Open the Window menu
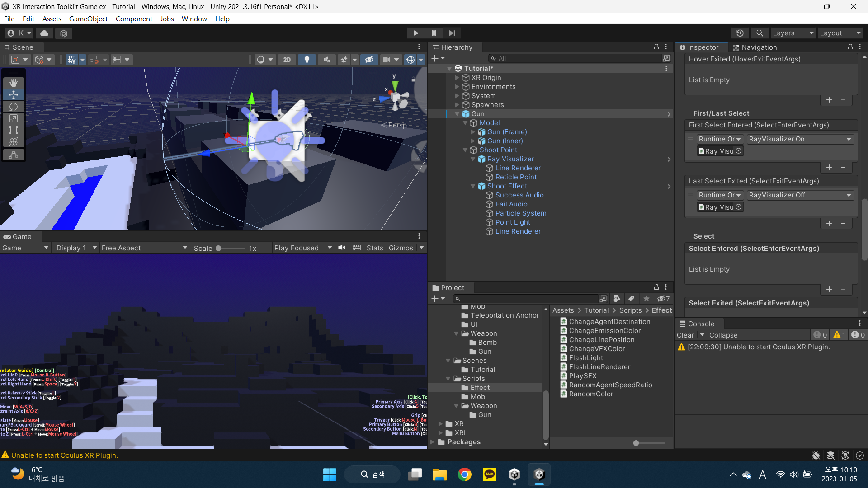 [x=194, y=19]
